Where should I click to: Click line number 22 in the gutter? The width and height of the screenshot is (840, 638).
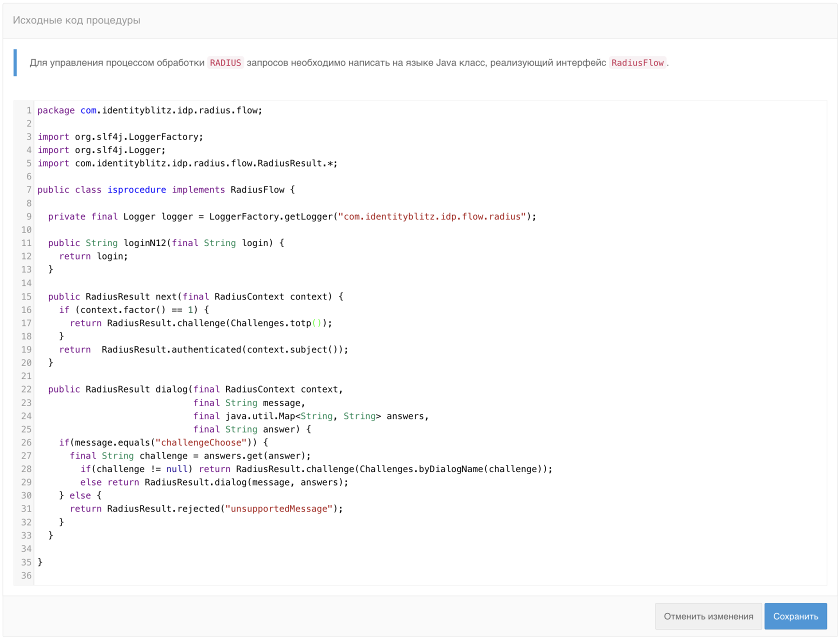[26, 389]
